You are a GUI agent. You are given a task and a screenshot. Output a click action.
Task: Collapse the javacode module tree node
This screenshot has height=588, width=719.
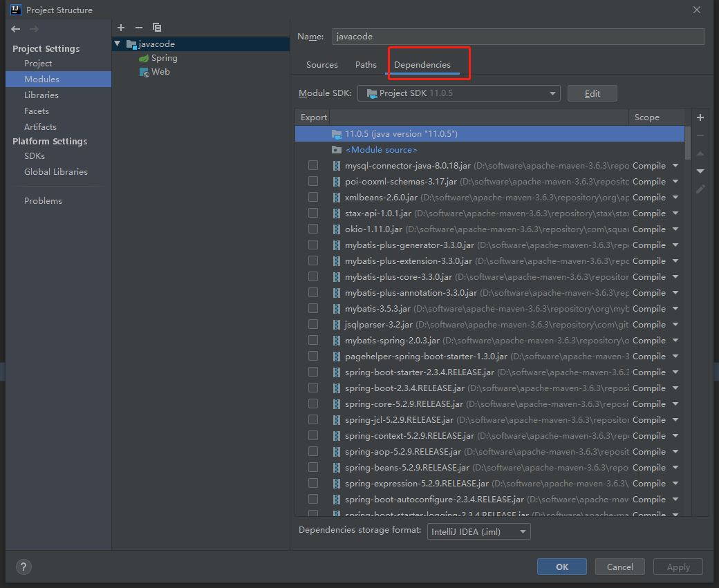pyautogui.click(x=117, y=44)
